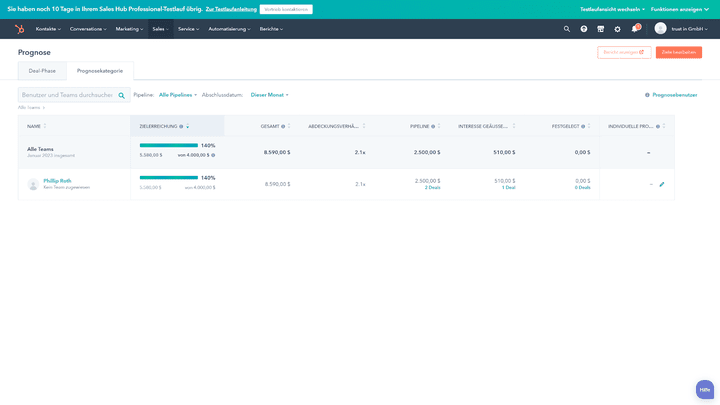Open the search magnifier in top navigation
Viewport: 720px width, 405px height.
coord(567,29)
